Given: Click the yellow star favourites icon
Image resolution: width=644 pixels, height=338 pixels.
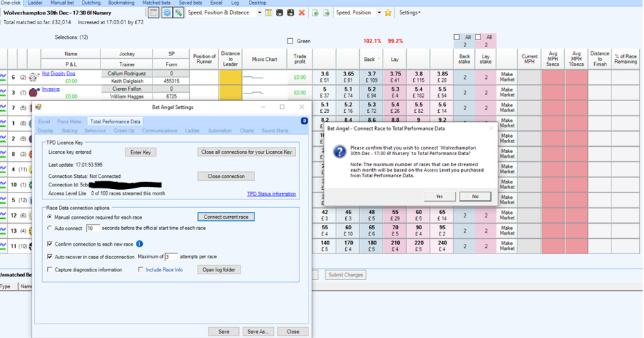Looking at the screenshot, I should (x=388, y=12).
